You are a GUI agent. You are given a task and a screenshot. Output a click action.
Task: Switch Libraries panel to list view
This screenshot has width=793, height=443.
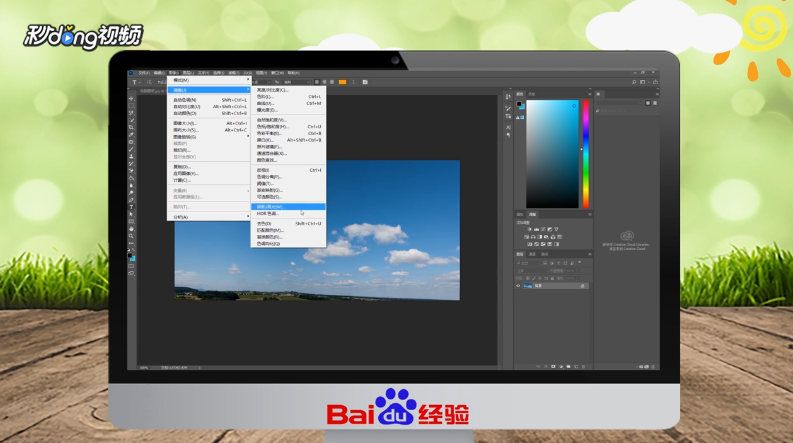pyautogui.click(x=655, y=103)
